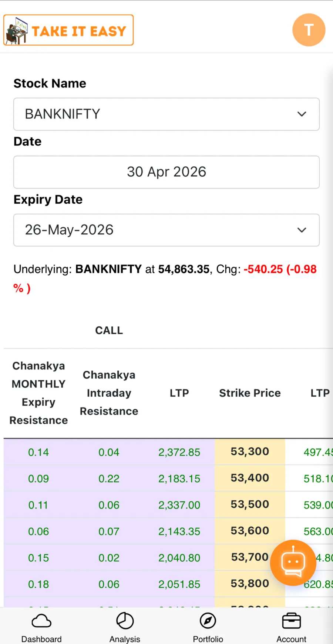Click intraday resistance value 0.02
Screen dimensions: 333x644
(109, 558)
